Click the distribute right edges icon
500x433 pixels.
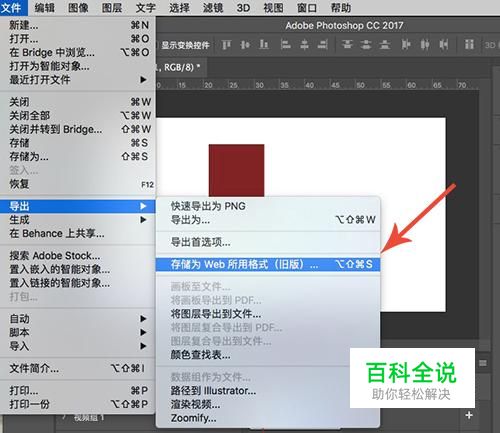[x=443, y=44]
